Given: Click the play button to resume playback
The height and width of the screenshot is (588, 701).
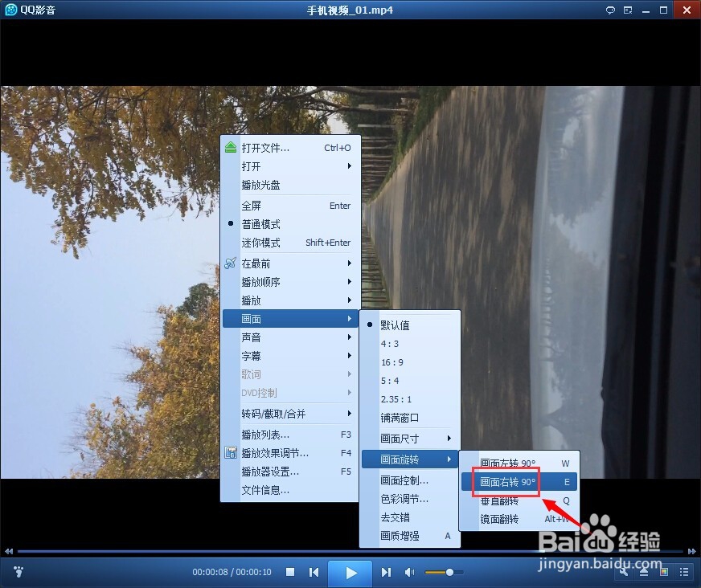Looking at the screenshot, I should point(350,572).
